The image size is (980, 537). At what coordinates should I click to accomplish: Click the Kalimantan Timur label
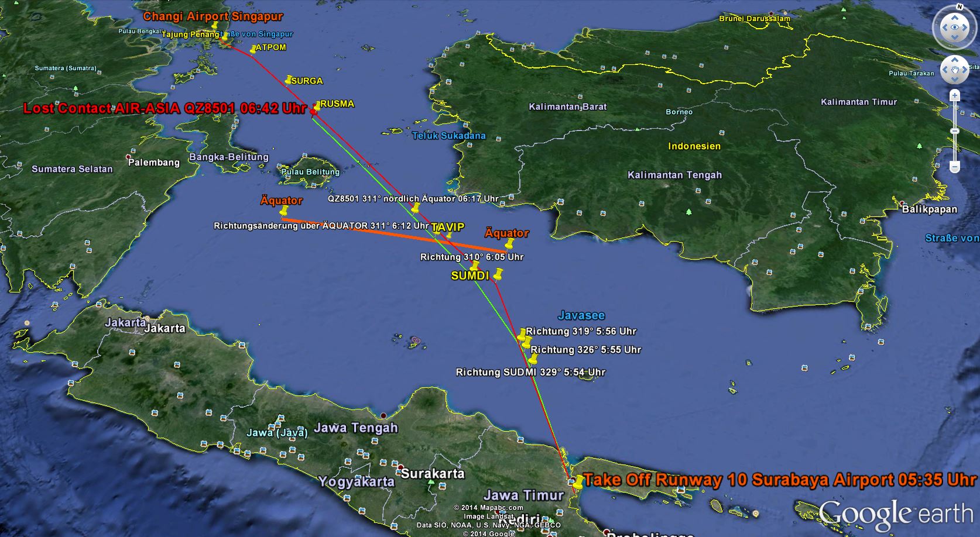tap(859, 102)
